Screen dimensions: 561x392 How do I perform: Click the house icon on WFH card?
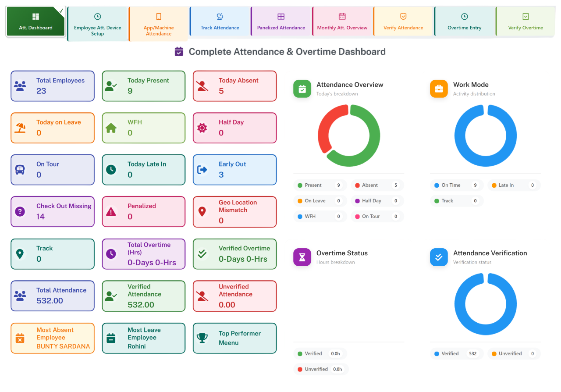coord(111,128)
